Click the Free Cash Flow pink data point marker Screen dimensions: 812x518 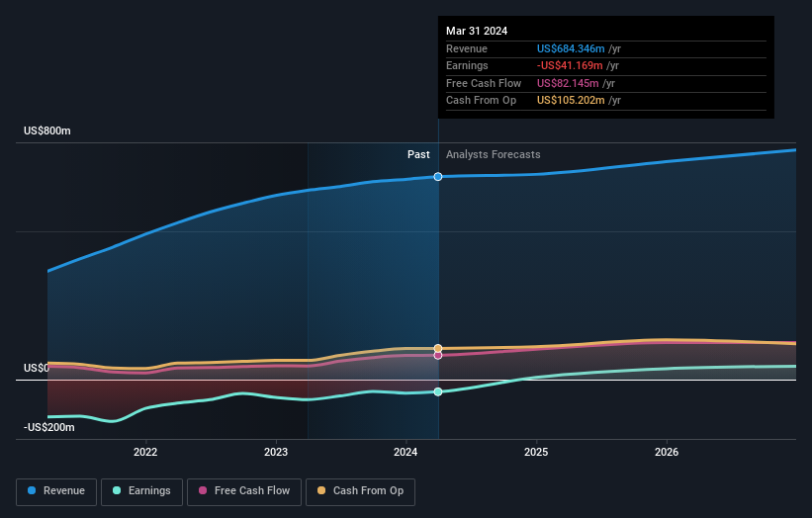438,356
